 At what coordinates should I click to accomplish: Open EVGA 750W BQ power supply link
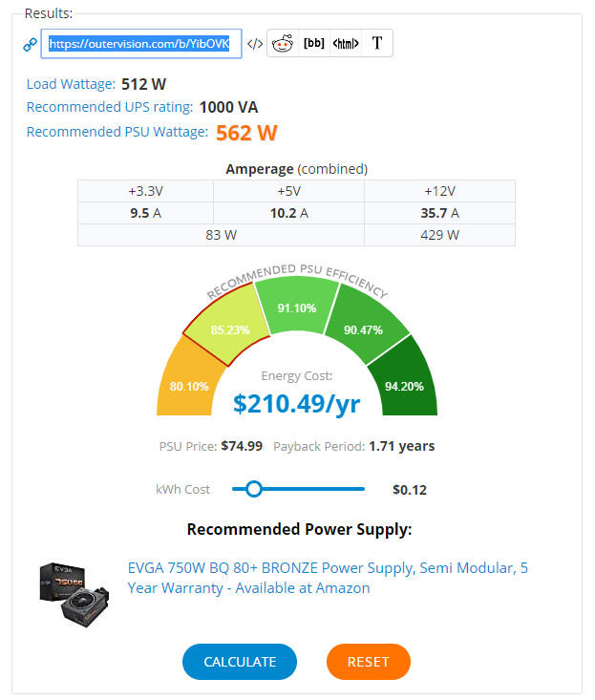click(x=328, y=578)
